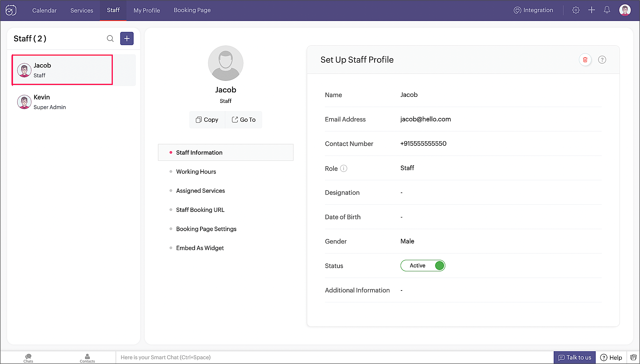Viewport: 640px width, 364px height.
Task: Click the Smart Chat input field
Action: 332,357
